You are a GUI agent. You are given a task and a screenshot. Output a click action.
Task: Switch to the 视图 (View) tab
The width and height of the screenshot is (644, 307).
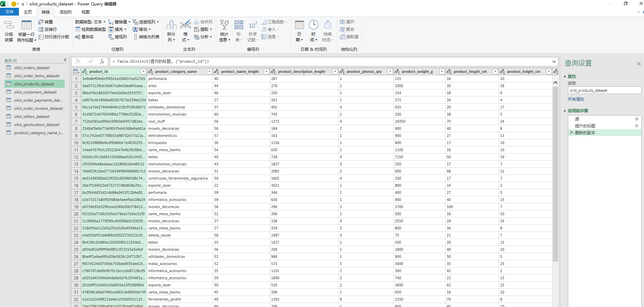click(x=85, y=12)
